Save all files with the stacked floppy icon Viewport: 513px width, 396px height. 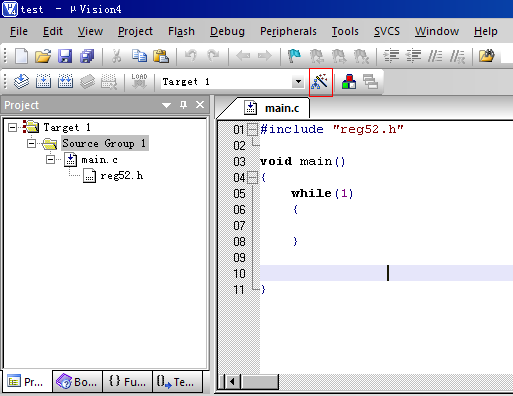pyautogui.click(x=87, y=56)
